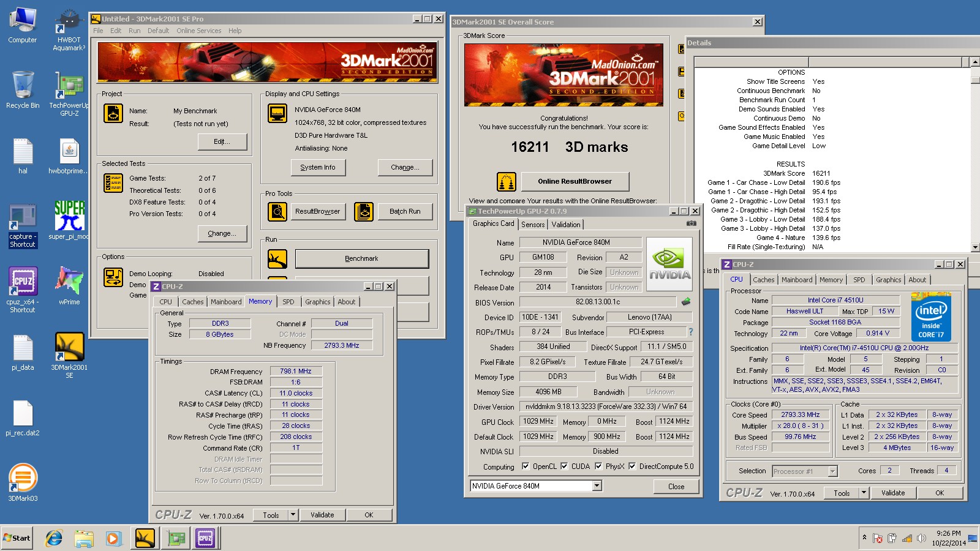The height and width of the screenshot is (551, 980).
Task: Click the Project icon in 3DMark2001
Action: point(113,113)
